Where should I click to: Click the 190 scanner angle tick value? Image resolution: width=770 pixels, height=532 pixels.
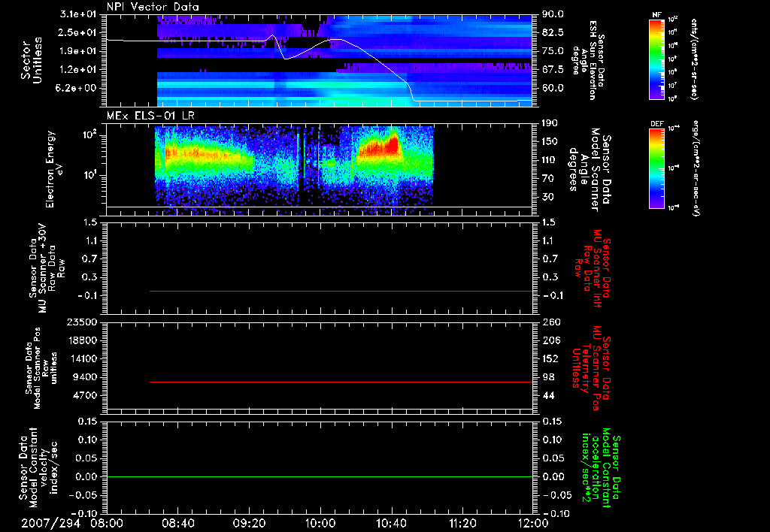[x=550, y=123]
